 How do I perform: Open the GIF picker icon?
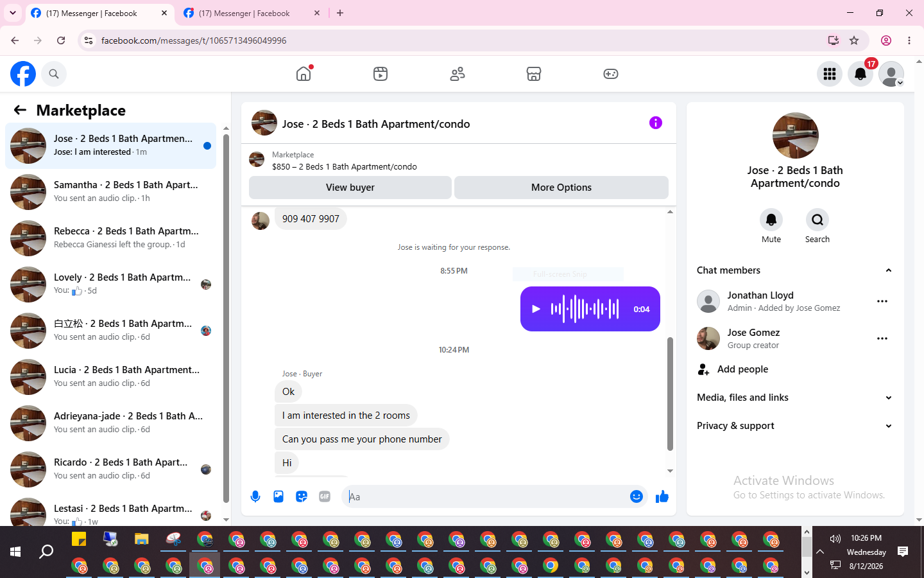(x=325, y=496)
